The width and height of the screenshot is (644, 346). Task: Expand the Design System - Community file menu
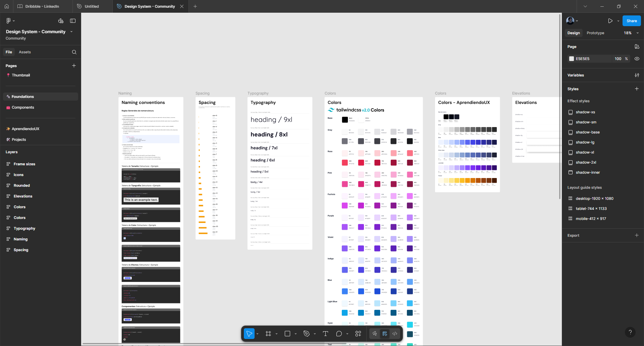71,32
